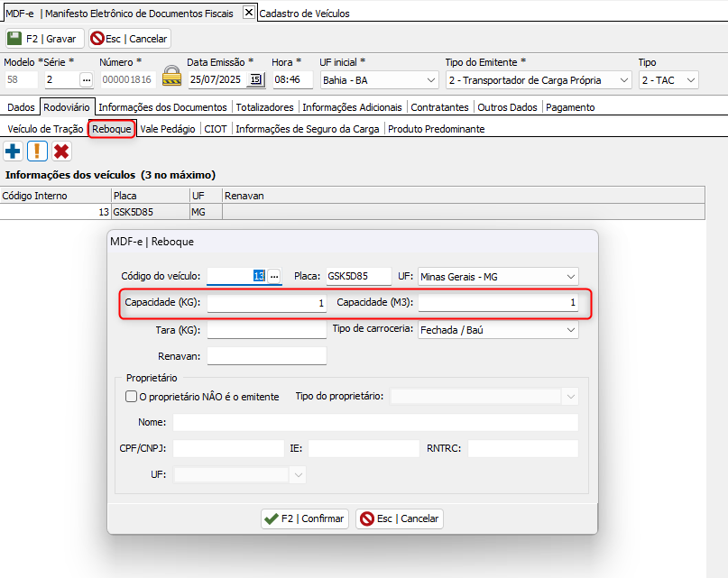Click the ellipsis button next to Série
Image resolution: width=728 pixels, height=578 pixels.
click(x=87, y=80)
